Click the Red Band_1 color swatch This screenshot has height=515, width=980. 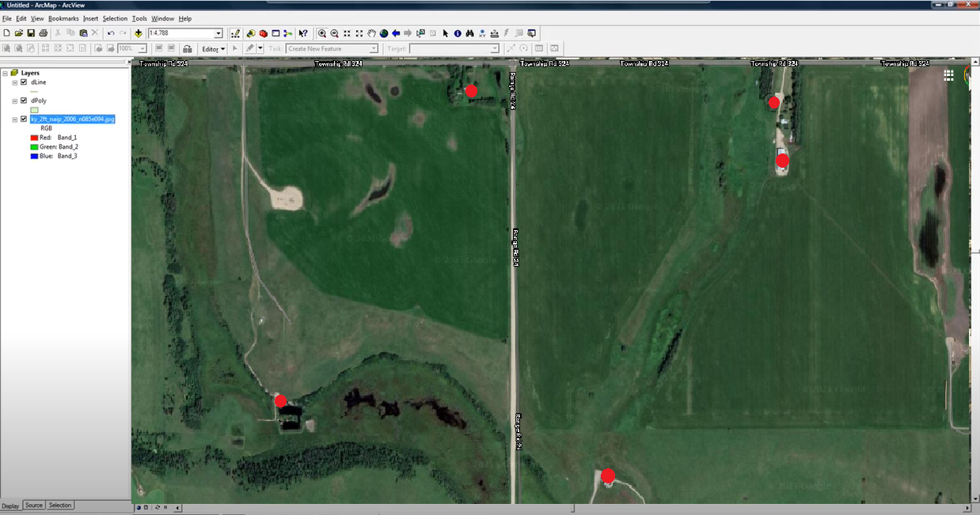tap(34, 137)
